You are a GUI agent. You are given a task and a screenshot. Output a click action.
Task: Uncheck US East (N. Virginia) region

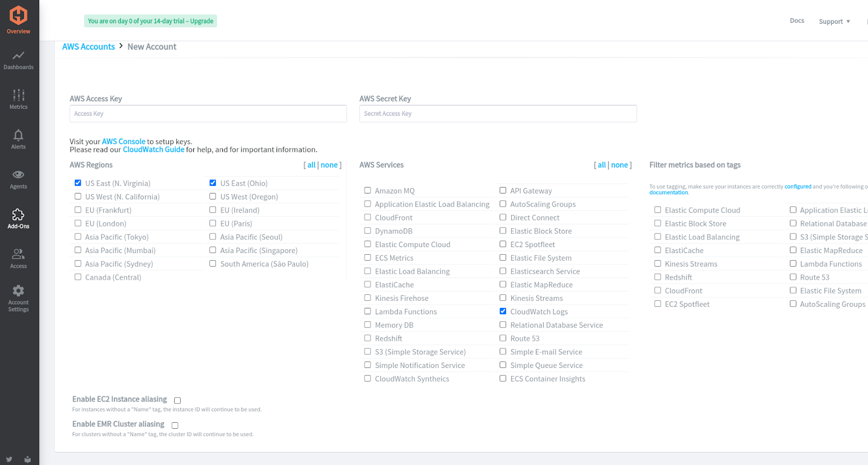(78, 183)
